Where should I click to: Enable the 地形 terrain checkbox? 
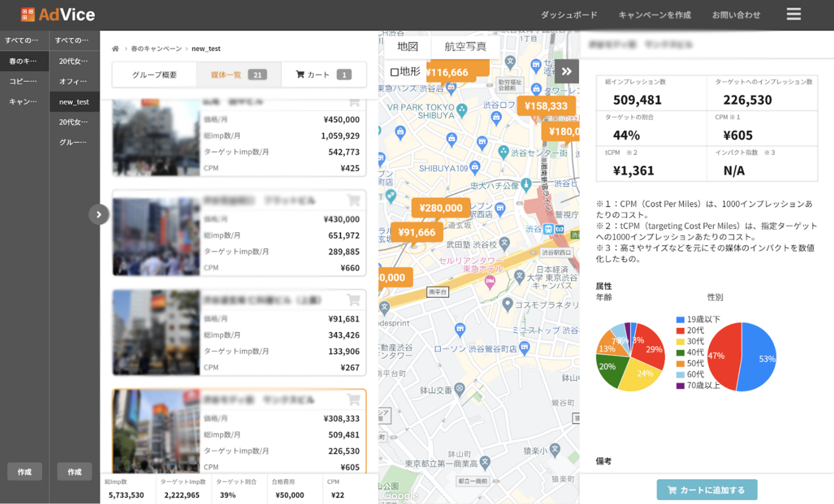395,72
